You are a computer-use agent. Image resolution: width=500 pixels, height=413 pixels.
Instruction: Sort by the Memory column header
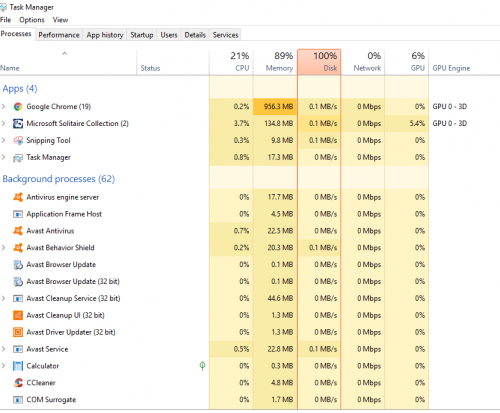275,62
